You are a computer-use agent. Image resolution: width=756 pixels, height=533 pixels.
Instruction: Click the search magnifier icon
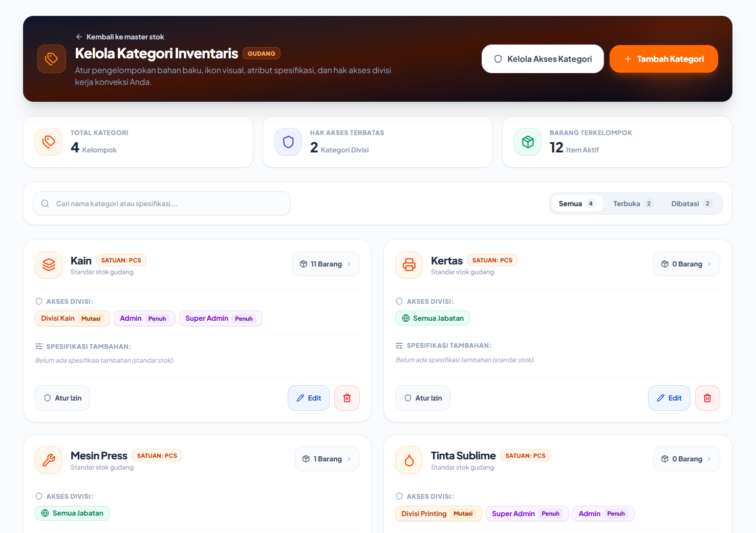[x=45, y=204]
